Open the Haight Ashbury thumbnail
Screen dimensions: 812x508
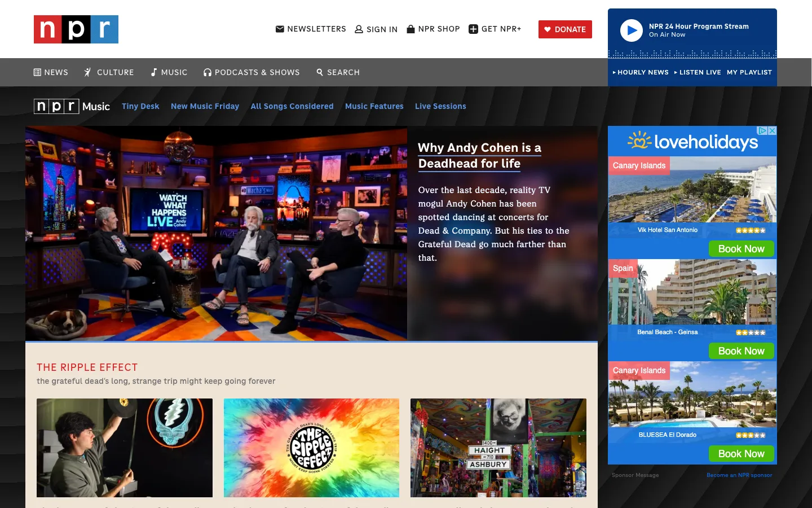point(498,448)
